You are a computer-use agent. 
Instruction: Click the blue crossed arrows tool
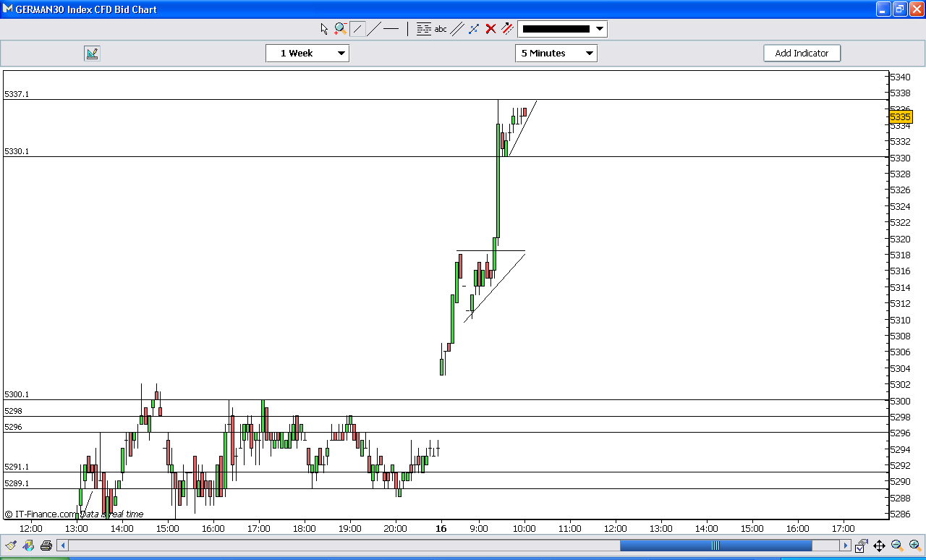tap(474, 29)
